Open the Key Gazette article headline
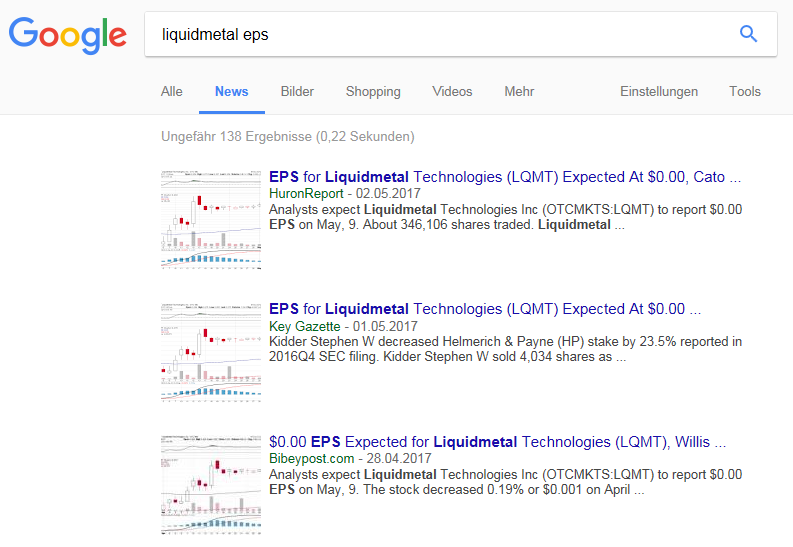This screenshot has height=547, width=793. pyautogui.click(x=485, y=309)
